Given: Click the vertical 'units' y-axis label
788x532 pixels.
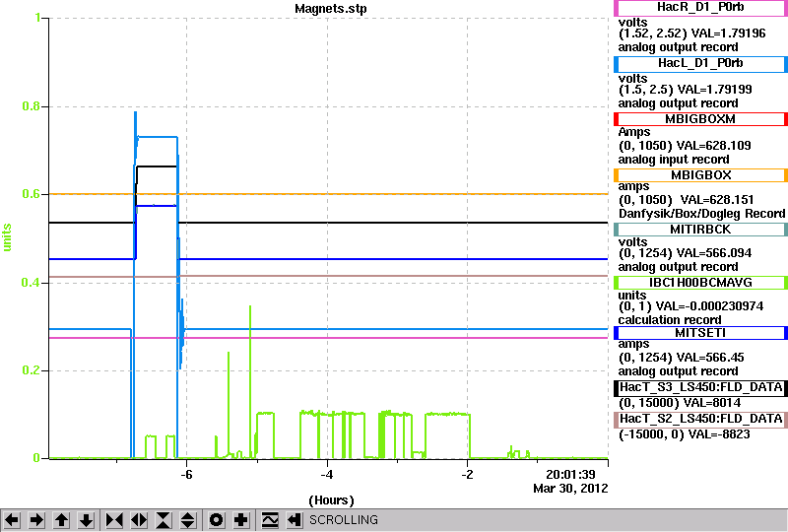Looking at the screenshot, I should pos(7,237).
